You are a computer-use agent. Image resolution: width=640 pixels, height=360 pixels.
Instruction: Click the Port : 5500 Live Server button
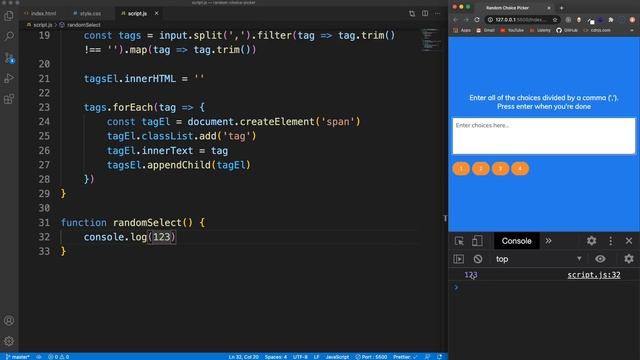pyautogui.click(x=371, y=357)
